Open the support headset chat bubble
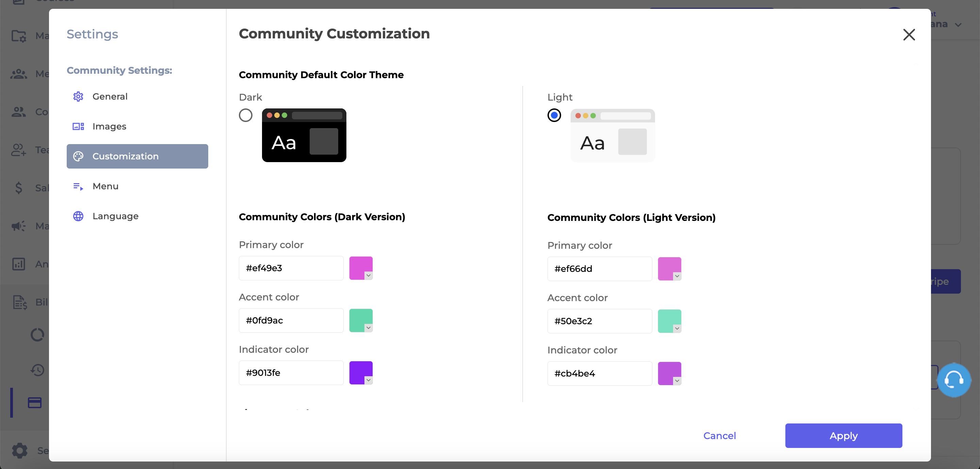The height and width of the screenshot is (469, 980). click(953, 380)
